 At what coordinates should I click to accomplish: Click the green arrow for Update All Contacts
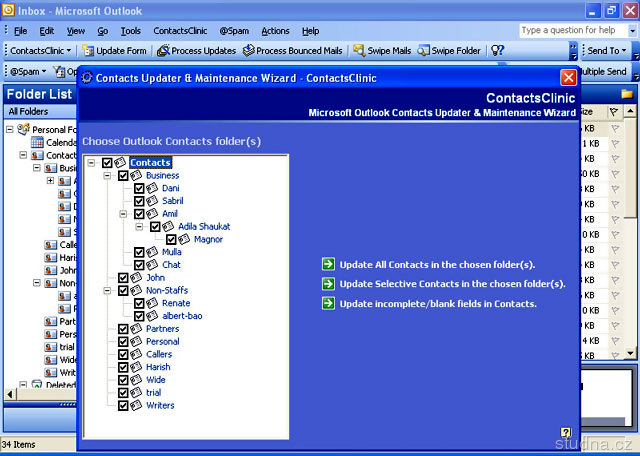(328, 264)
